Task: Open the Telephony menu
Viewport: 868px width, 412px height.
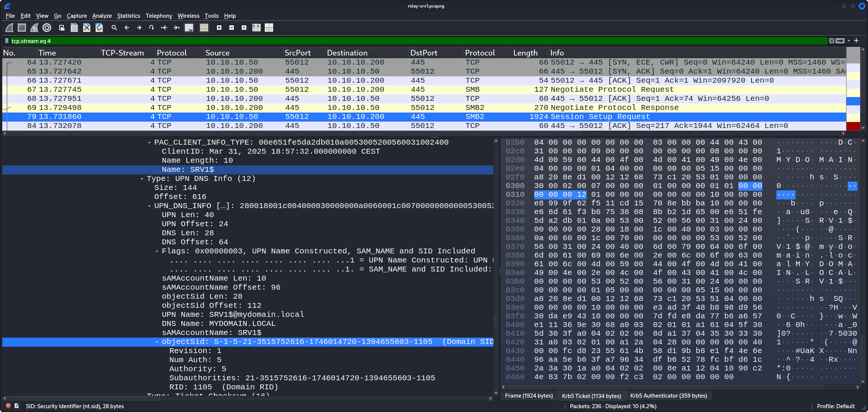Action: (x=159, y=15)
